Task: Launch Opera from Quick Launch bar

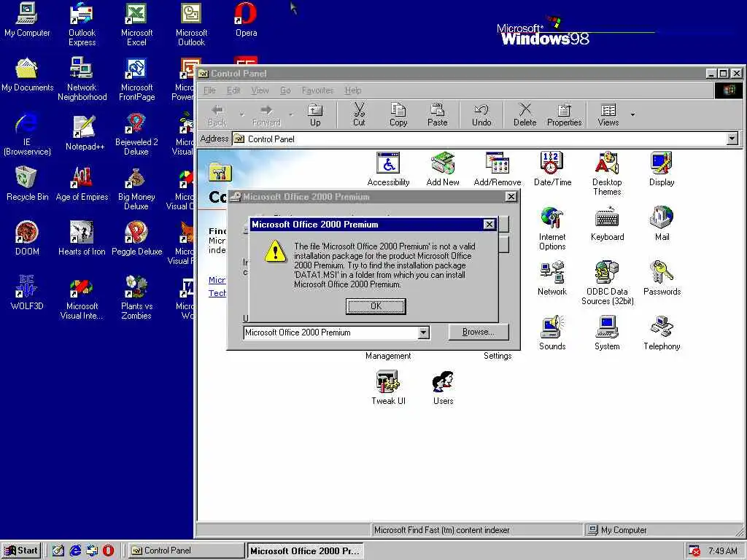Action: [108, 551]
